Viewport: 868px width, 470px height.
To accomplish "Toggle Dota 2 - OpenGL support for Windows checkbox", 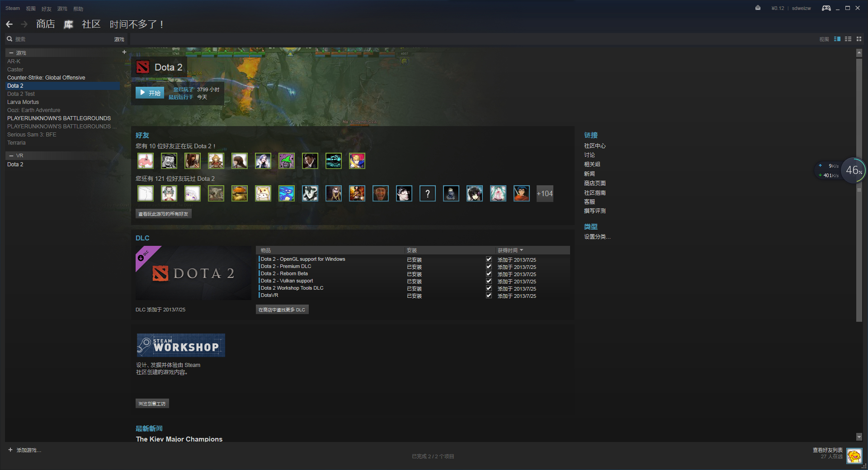I will coord(489,259).
